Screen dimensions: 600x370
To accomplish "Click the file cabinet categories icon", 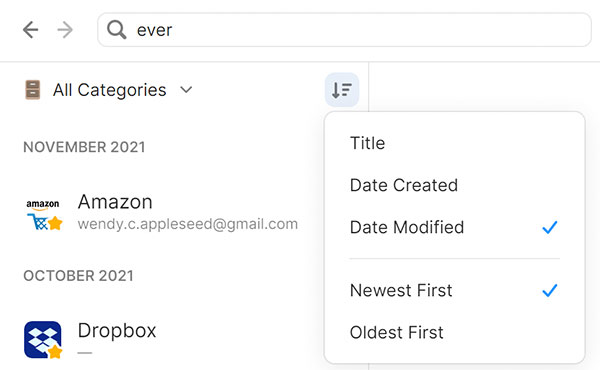I will 33,90.
